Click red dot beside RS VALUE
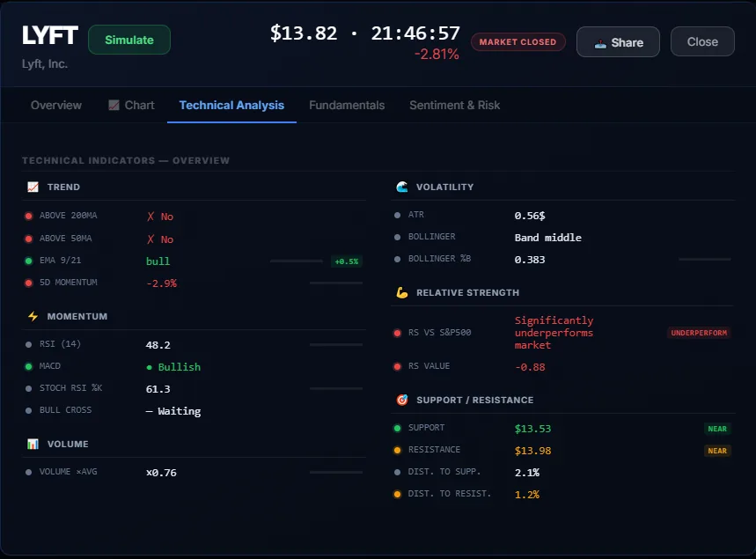 (x=397, y=366)
